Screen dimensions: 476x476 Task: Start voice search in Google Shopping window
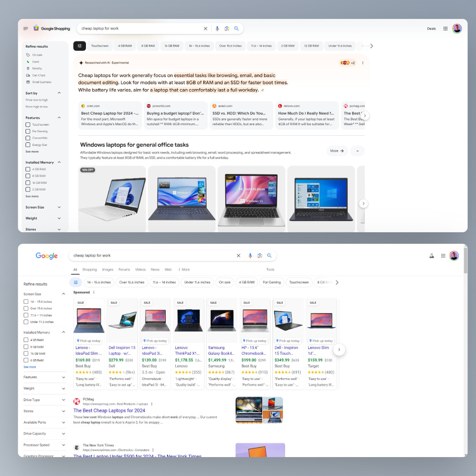coord(217,29)
